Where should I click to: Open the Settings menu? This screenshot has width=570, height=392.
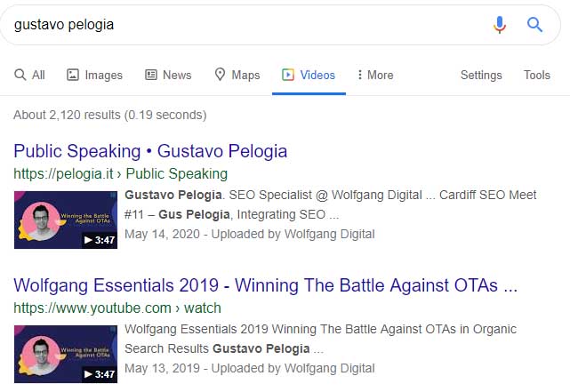(x=481, y=75)
